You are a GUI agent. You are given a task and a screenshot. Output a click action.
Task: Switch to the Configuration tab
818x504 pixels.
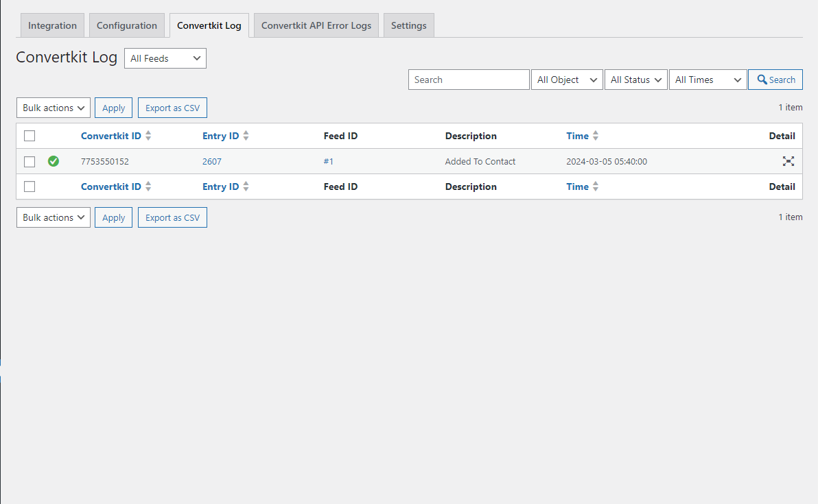click(127, 25)
